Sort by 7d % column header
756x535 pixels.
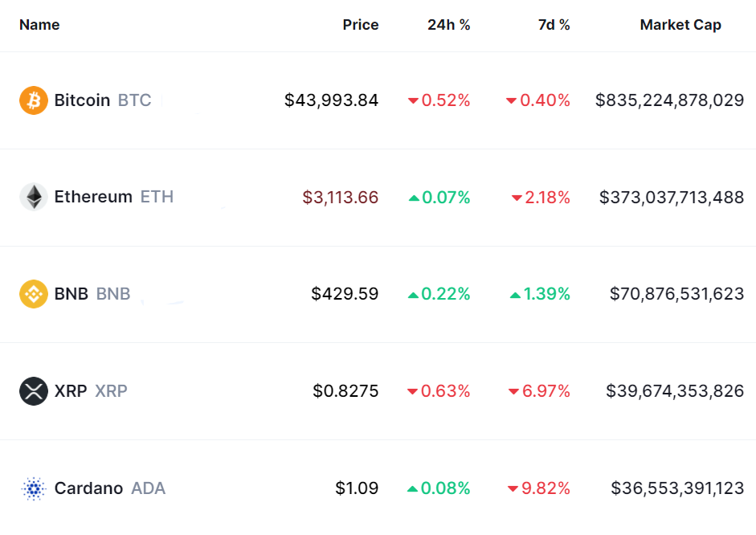tap(554, 25)
